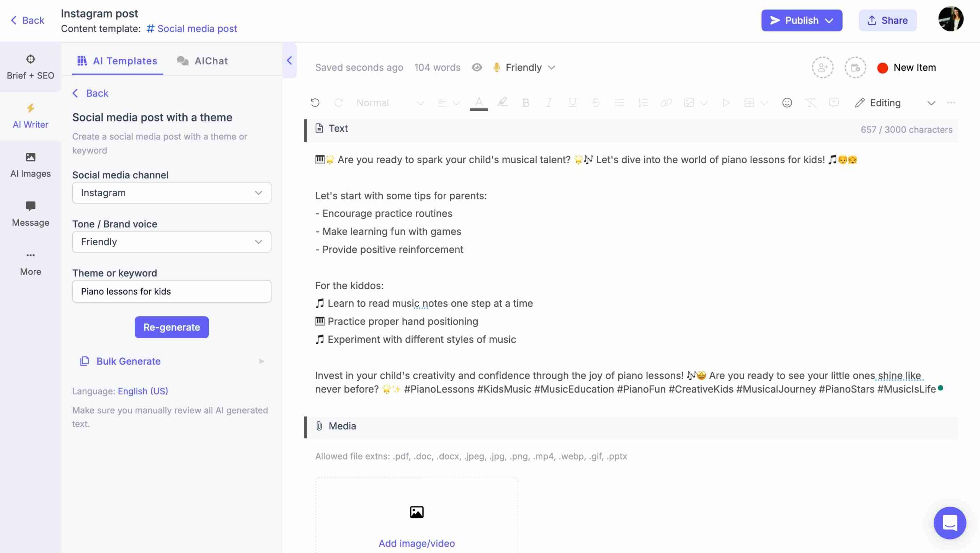Viewport: 980px width, 553px height.
Task: Click the strikethrough formatting icon
Action: [595, 102]
